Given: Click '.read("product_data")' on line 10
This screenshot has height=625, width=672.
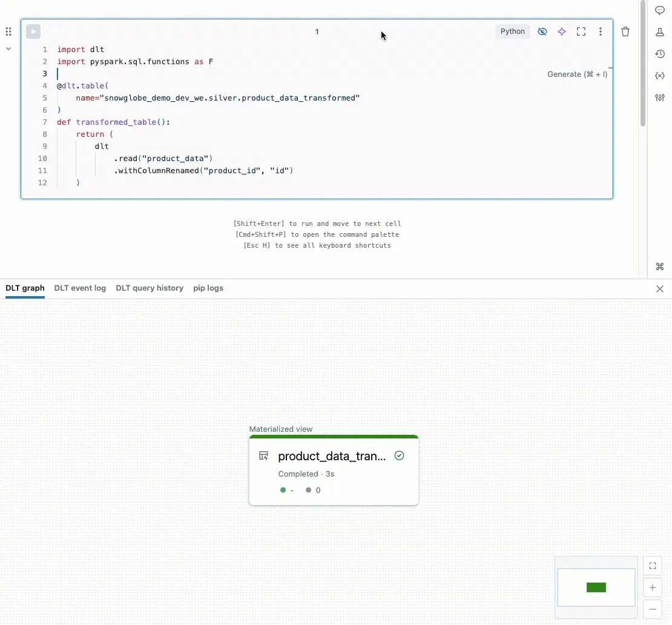Looking at the screenshot, I should (163, 159).
